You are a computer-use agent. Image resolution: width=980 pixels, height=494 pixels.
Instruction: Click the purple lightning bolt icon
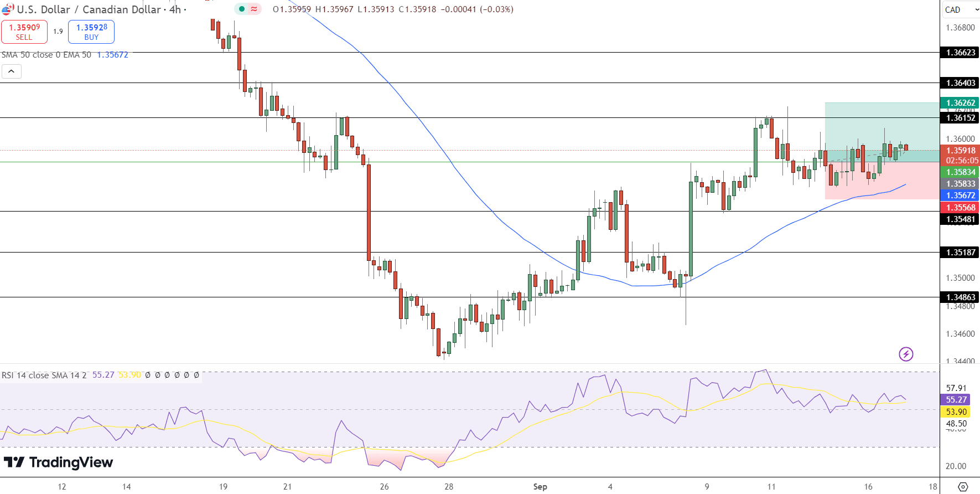pos(906,354)
